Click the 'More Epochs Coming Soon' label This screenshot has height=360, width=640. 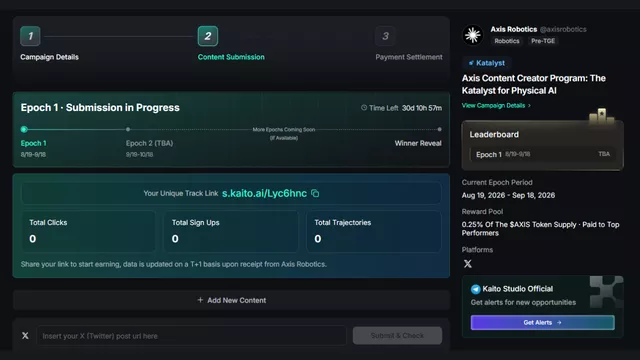[x=284, y=129]
